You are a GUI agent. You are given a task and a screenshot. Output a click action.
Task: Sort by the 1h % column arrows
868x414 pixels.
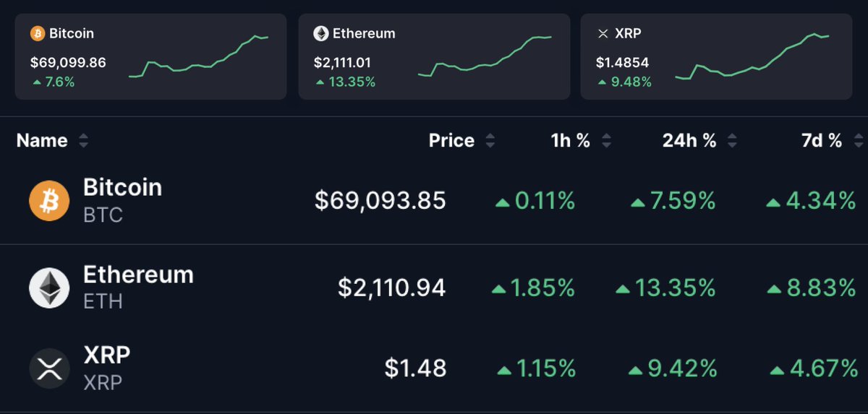pos(606,141)
